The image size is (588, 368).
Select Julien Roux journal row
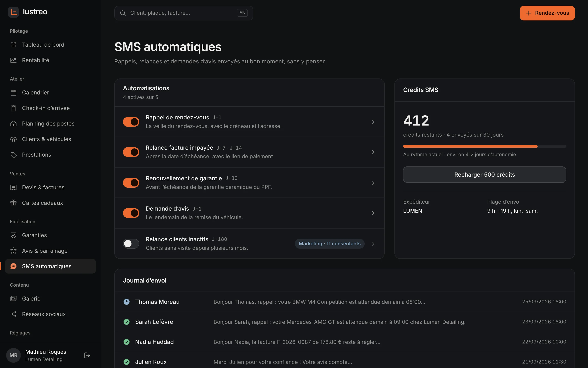point(345,360)
